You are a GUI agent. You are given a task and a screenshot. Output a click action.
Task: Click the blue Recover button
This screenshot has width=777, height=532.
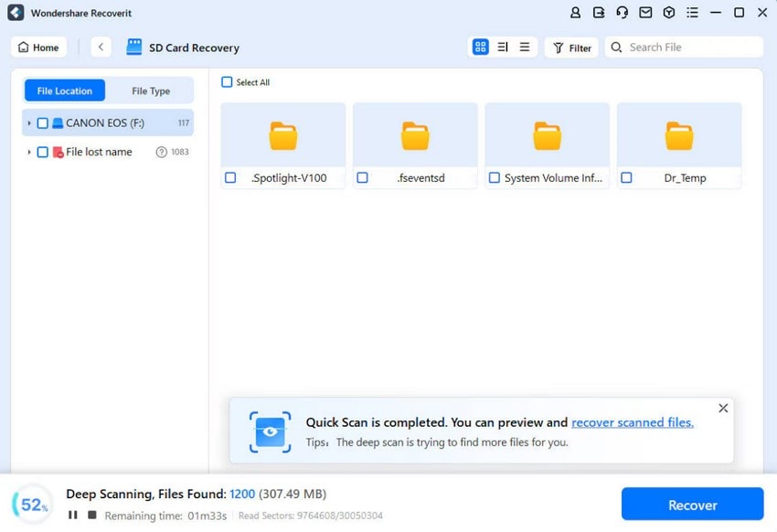pos(692,505)
